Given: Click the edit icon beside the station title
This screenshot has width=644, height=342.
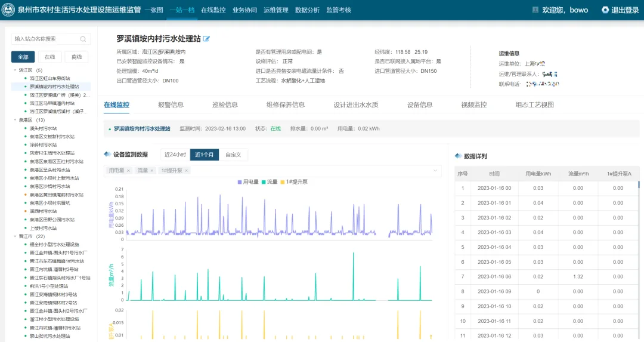Looking at the screenshot, I should (x=206, y=39).
